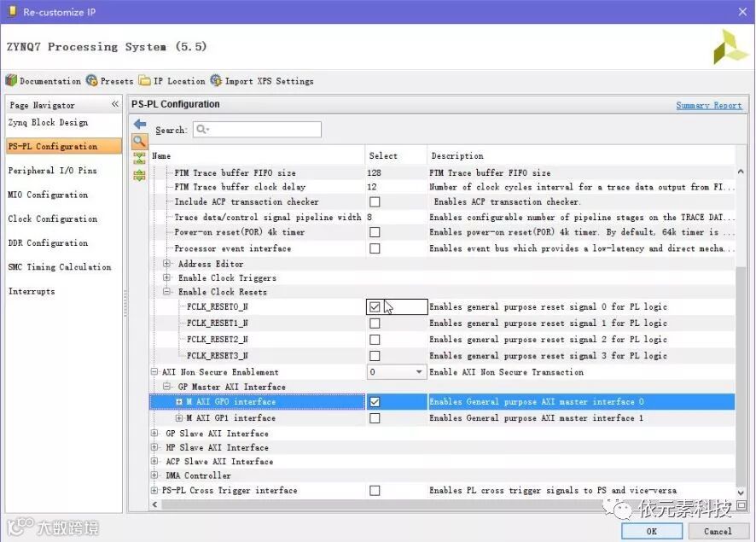Select the Name column header
The width and height of the screenshot is (756, 542).
[258, 155]
